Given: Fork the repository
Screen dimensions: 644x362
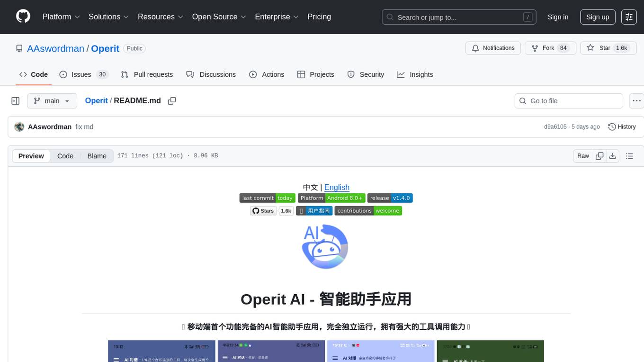Looking at the screenshot, I should [550, 48].
